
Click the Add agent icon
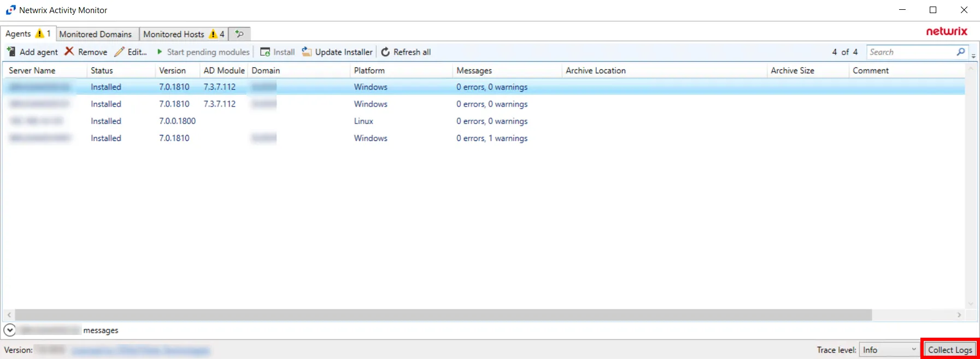click(x=11, y=51)
